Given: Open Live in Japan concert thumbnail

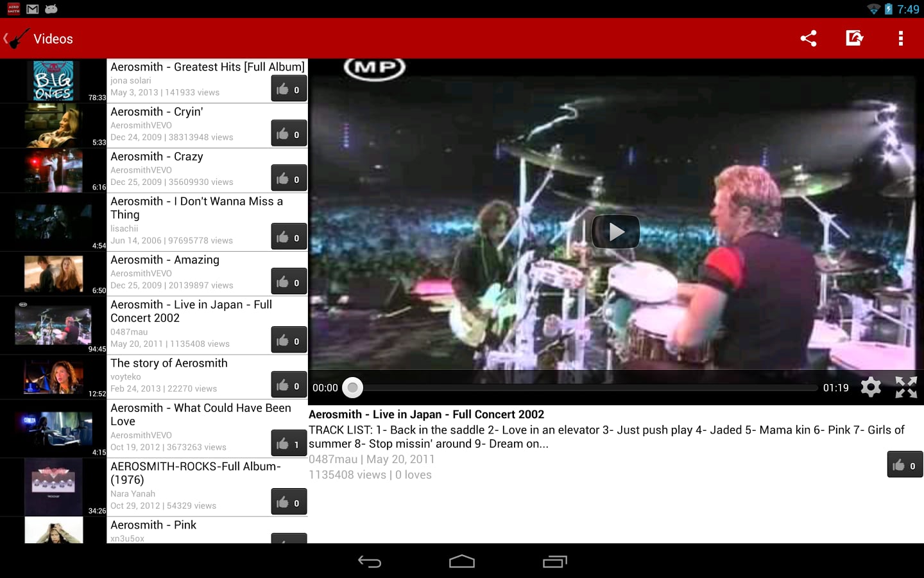Looking at the screenshot, I should (x=53, y=326).
